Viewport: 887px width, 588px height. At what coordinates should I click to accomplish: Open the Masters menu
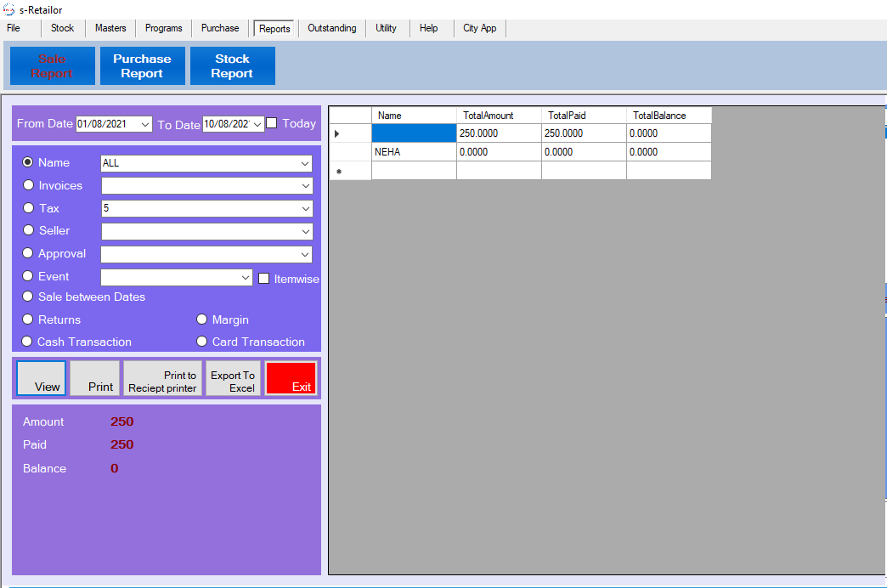110,28
